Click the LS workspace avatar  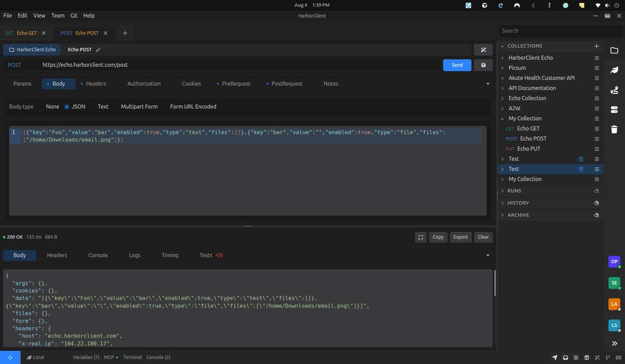[614, 325]
